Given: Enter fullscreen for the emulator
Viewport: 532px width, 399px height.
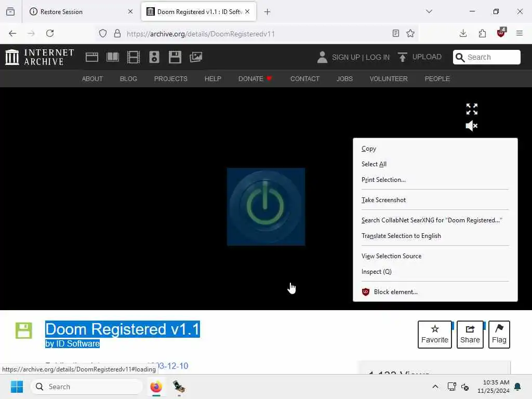Looking at the screenshot, I should click(472, 109).
